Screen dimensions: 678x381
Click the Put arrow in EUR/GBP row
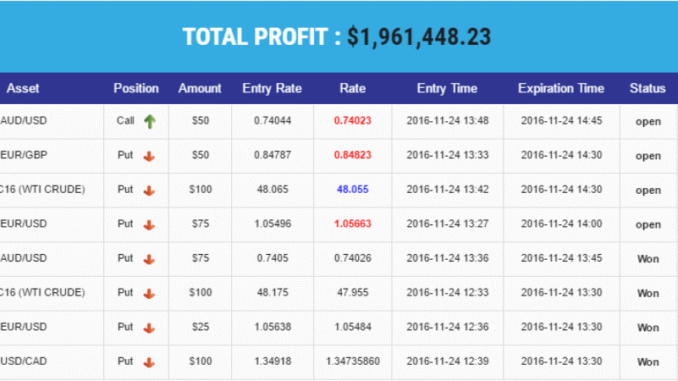coord(149,156)
